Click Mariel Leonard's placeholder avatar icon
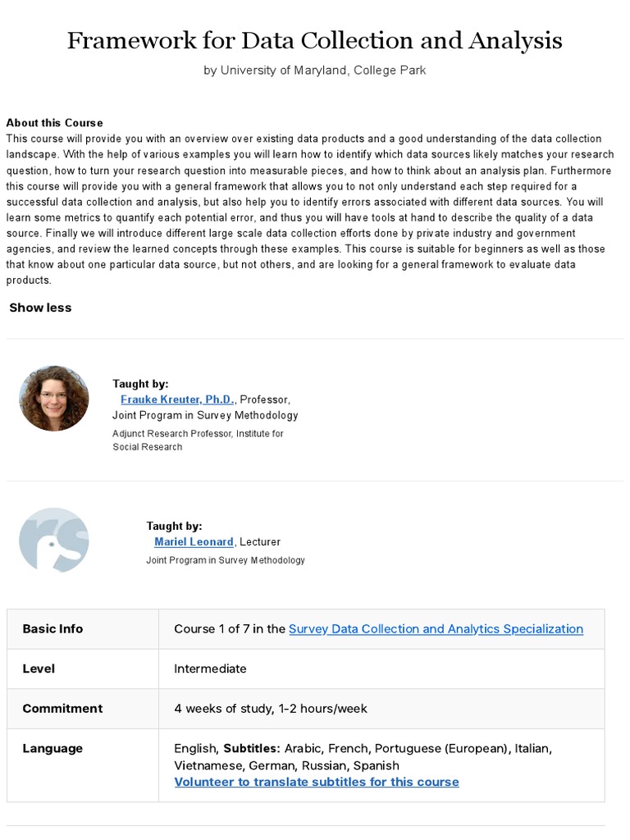 [53, 540]
